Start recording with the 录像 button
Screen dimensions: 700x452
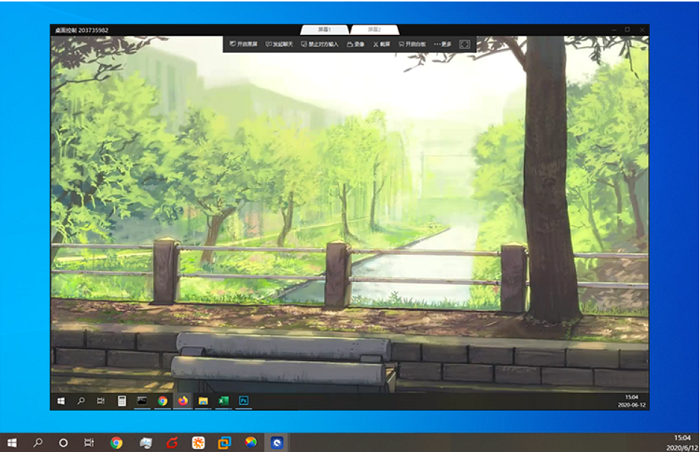(x=355, y=44)
